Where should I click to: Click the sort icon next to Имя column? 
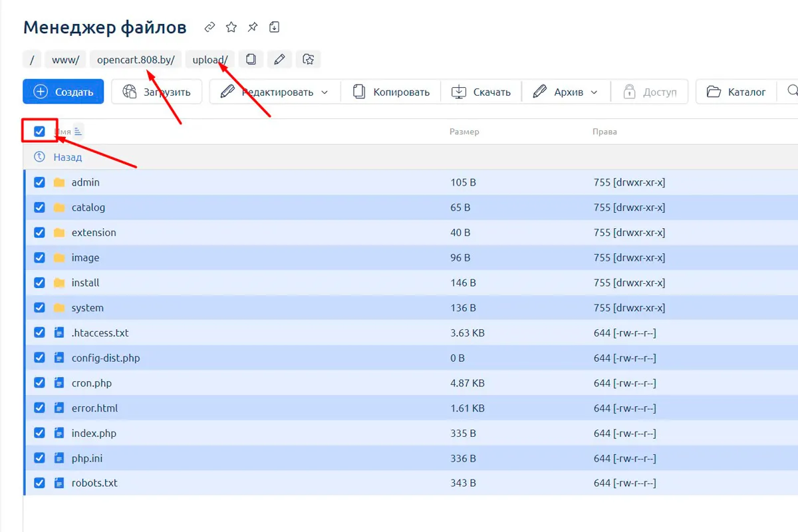coord(78,132)
